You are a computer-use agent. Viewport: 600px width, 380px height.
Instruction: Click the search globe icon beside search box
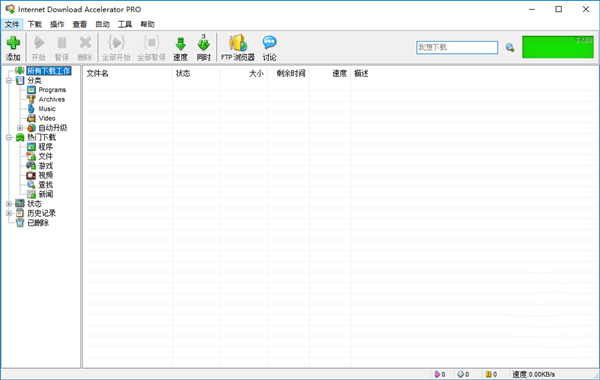click(510, 47)
